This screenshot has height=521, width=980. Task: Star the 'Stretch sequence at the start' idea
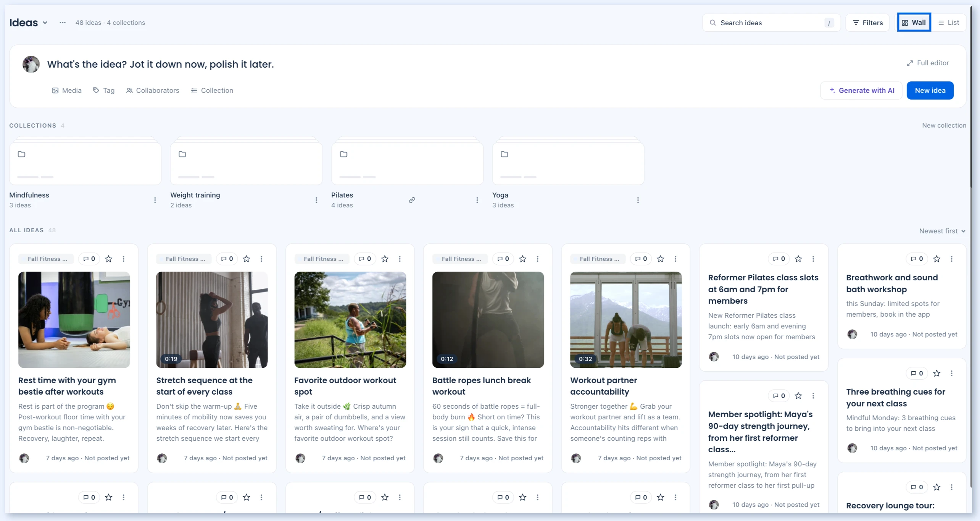pyautogui.click(x=247, y=259)
